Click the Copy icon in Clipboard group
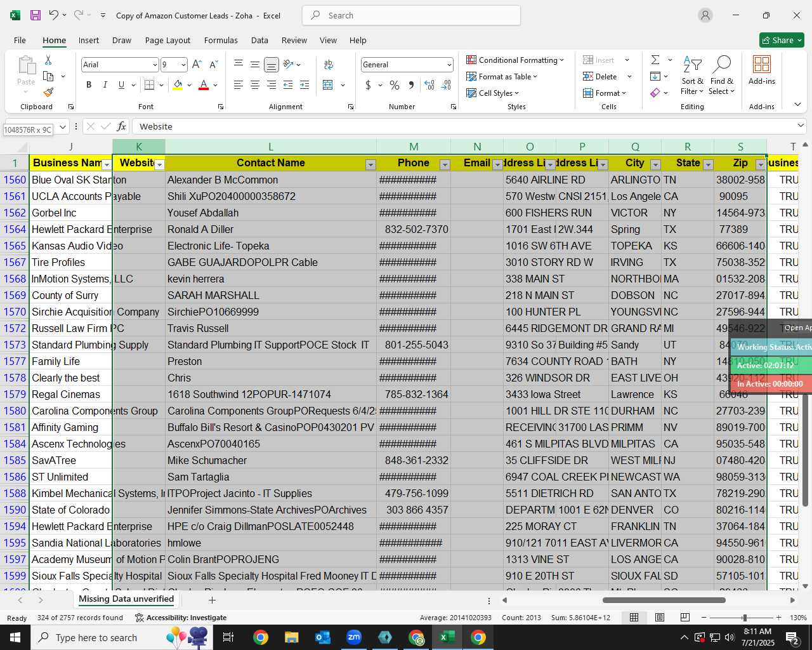This screenshot has height=650, width=812. [48, 76]
